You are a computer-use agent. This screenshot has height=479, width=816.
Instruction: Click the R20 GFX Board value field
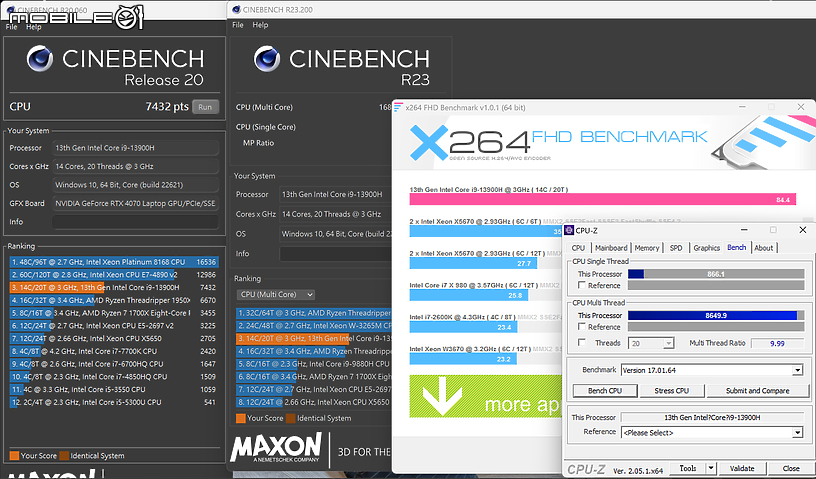coord(135,204)
